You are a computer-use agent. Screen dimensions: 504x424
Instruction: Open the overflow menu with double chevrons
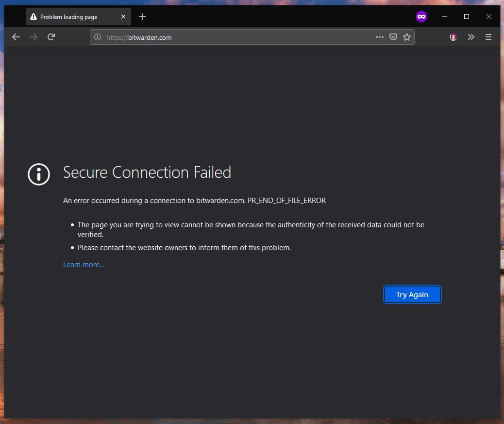(470, 37)
